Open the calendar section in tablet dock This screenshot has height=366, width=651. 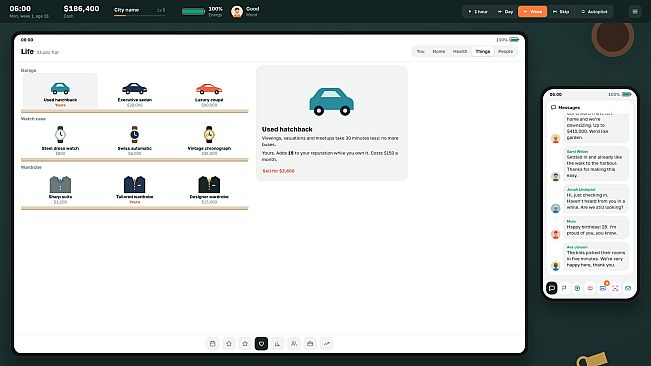[213, 344]
